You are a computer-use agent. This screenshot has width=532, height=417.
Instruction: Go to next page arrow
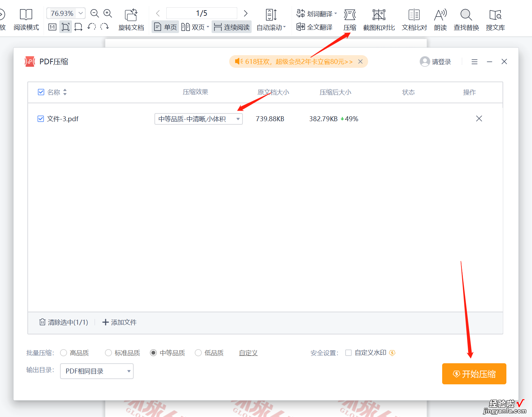pyautogui.click(x=246, y=13)
